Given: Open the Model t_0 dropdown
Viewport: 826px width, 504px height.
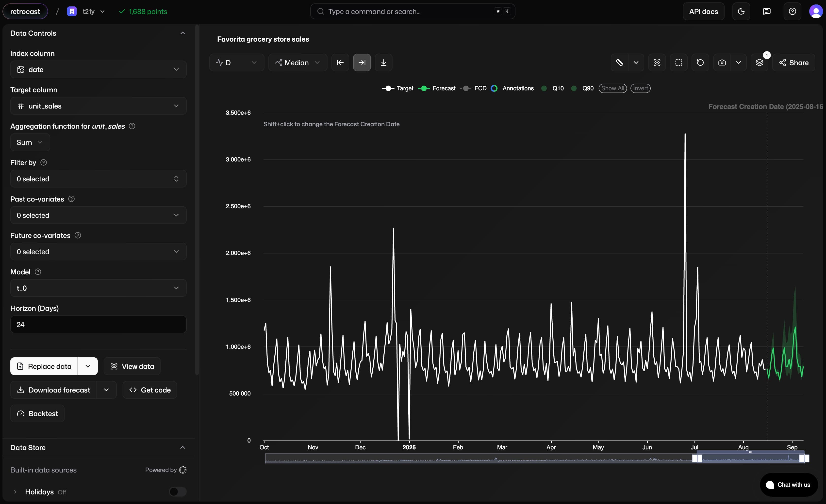Looking at the screenshot, I should 98,288.
